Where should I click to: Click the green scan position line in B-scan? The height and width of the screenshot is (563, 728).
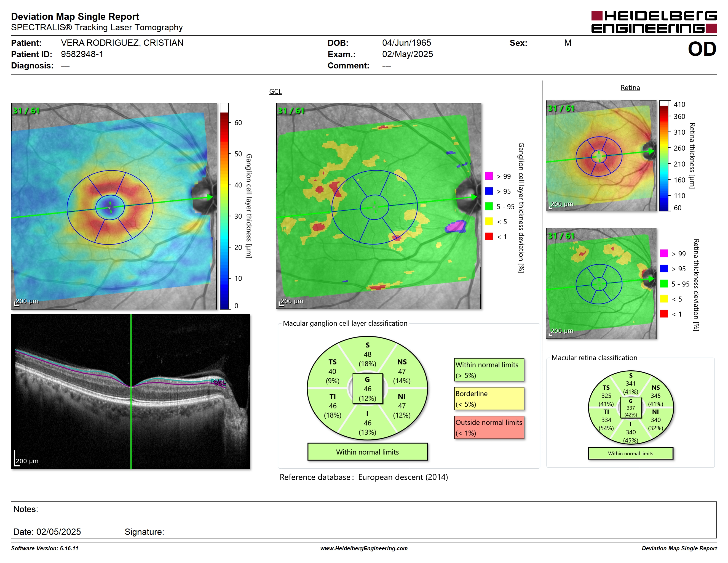click(x=131, y=392)
